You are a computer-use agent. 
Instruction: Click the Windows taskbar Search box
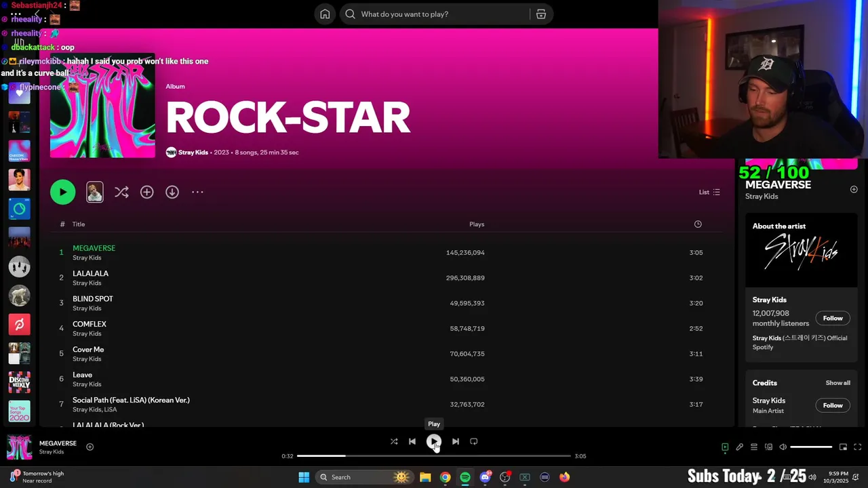[x=363, y=477]
